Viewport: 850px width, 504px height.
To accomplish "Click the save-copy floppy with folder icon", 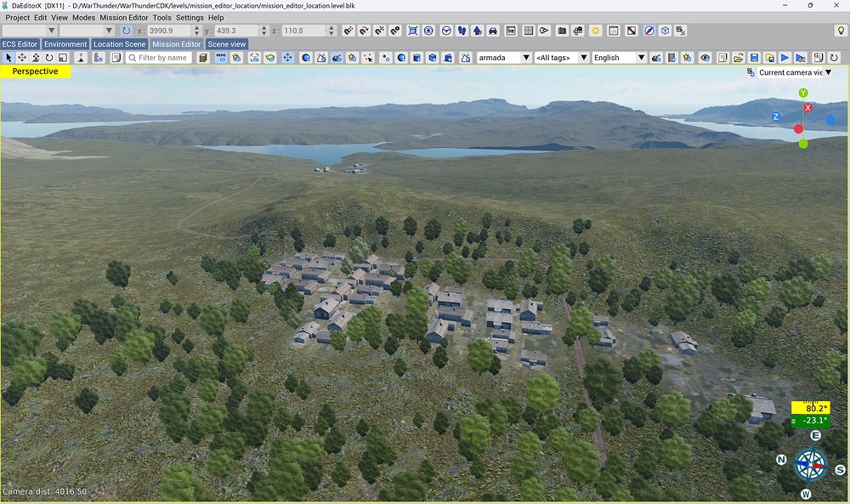I will pyautogui.click(x=769, y=58).
